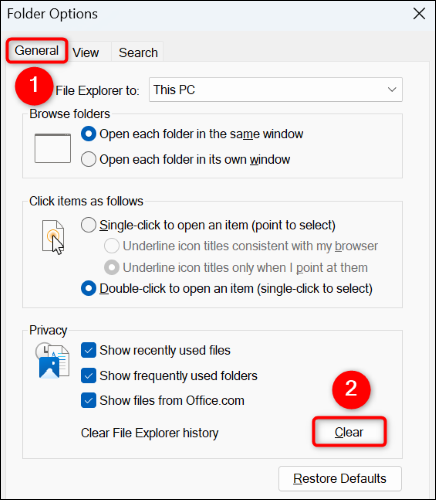The width and height of the screenshot is (436, 500).
Task: Switch to the Search tab
Action: pyautogui.click(x=138, y=52)
